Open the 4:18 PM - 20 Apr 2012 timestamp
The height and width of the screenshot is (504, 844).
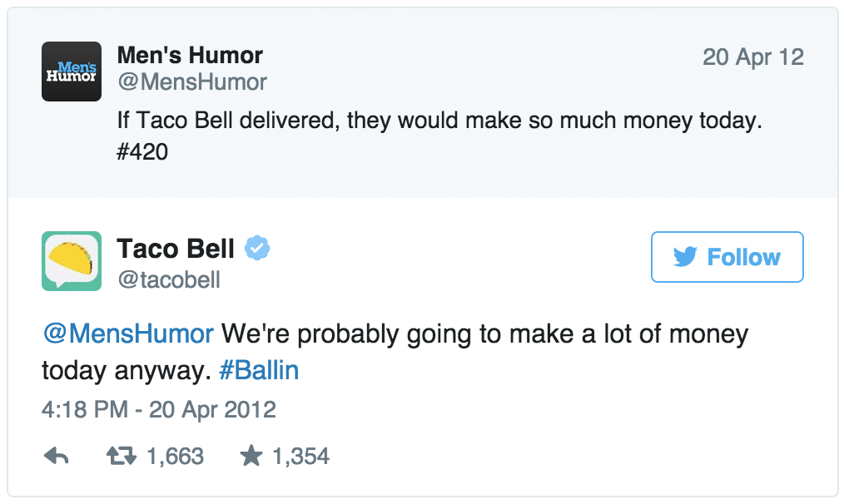point(159,410)
